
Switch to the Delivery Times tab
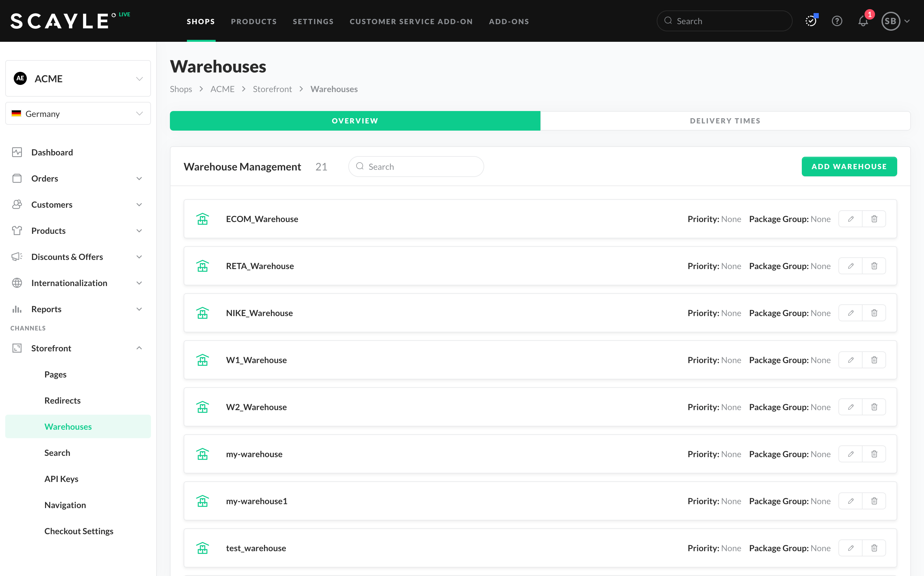point(725,121)
